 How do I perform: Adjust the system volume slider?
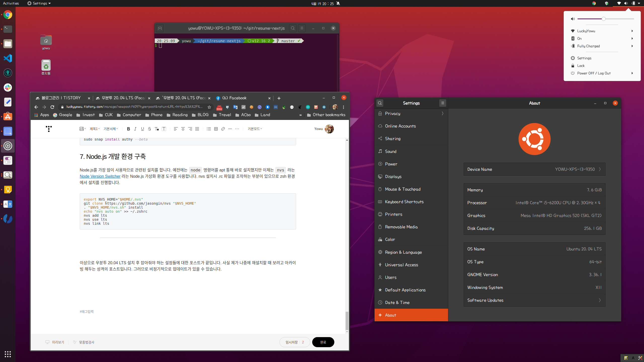pos(603,19)
